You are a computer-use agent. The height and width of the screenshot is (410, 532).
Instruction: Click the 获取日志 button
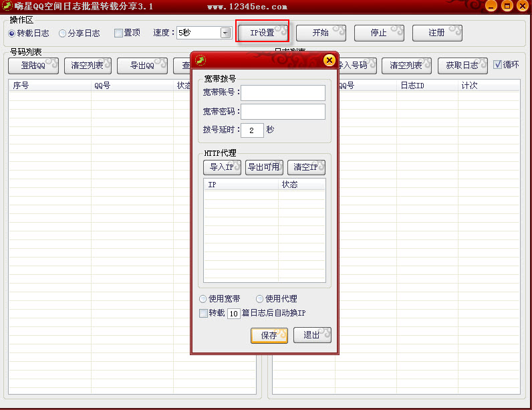462,65
